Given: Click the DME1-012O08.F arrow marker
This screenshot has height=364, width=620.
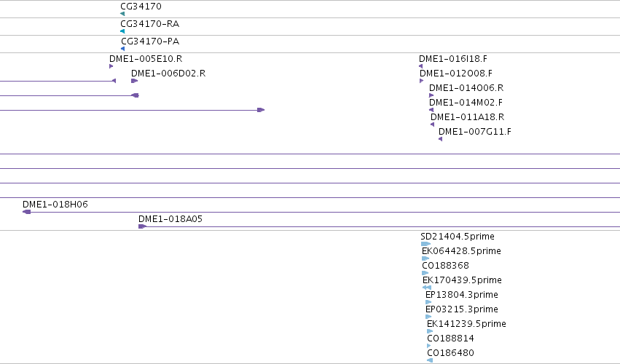Looking at the screenshot, I should 422,81.
